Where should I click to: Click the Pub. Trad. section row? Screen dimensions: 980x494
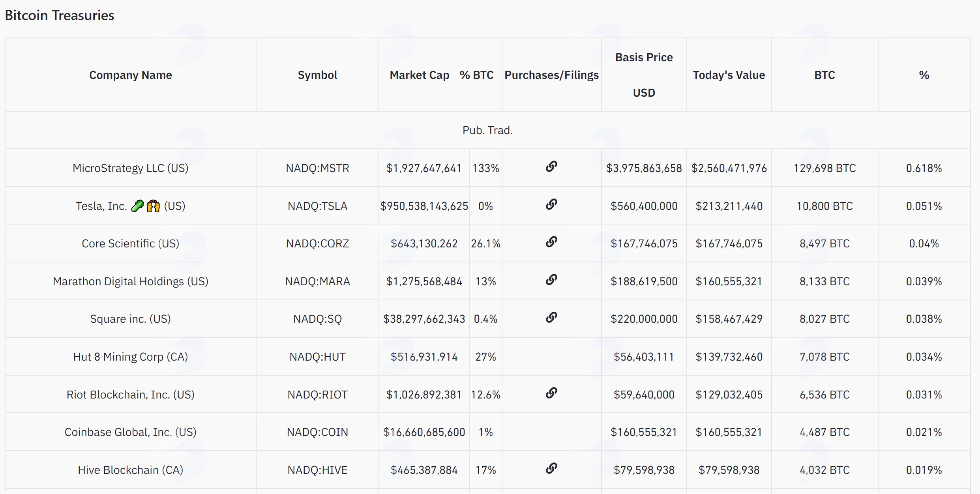tap(488, 130)
